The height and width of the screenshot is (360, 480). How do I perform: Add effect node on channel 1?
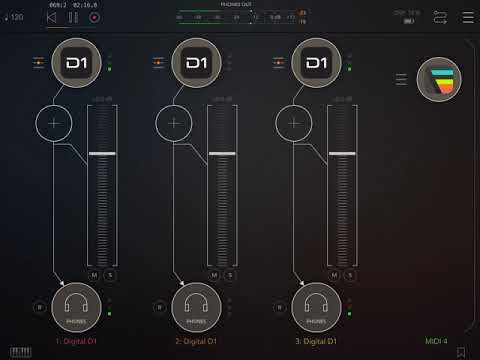[54, 123]
